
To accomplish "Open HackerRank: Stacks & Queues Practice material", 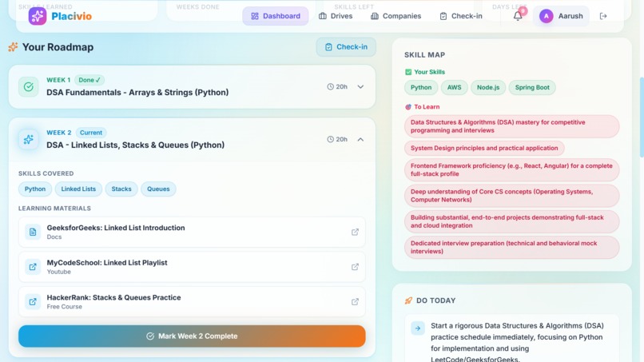I will point(192,301).
